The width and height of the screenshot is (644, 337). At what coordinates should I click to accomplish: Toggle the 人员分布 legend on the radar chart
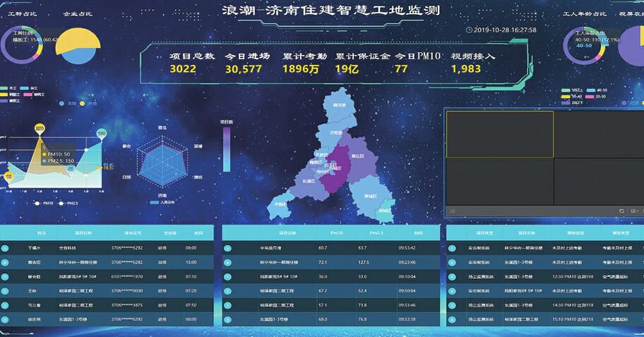click(162, 202)
